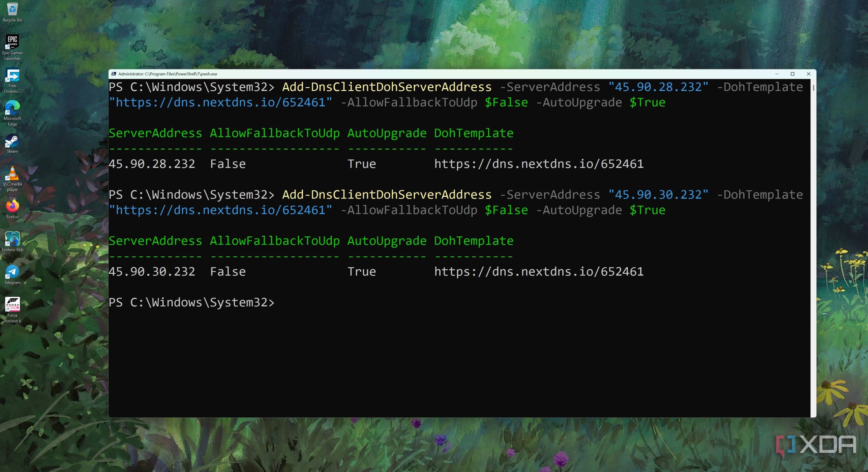This screenshot has width=868, height=472.
Task: Open Microsoft Edge desktop shortcut
Action: pyautogui.click(x=12, y=113)
